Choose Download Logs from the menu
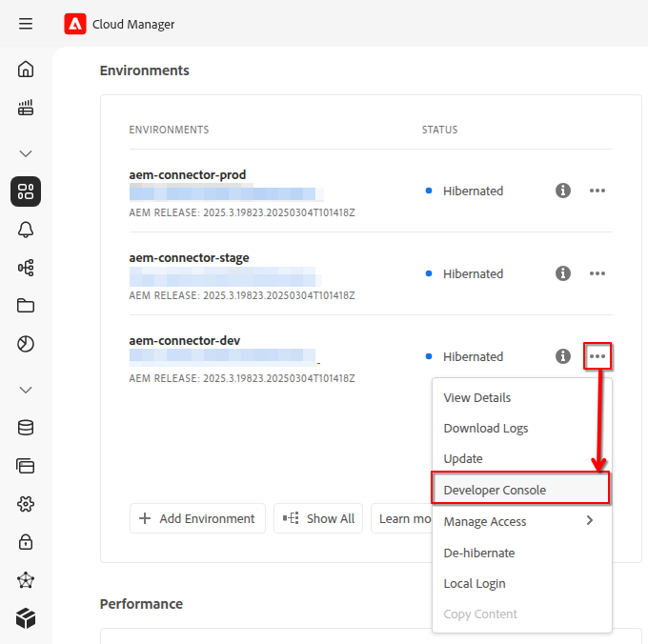This screenshot has width=648, height=644. pos(521,429)
